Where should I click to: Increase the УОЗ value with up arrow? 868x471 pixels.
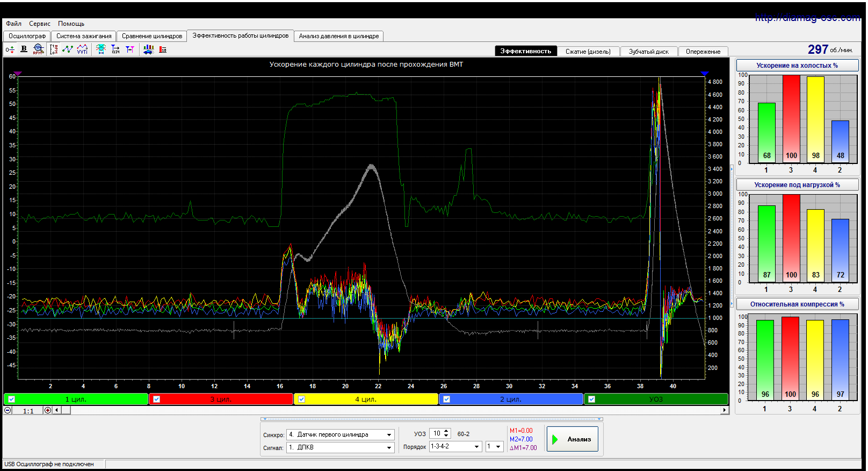(x=447, y=431)
